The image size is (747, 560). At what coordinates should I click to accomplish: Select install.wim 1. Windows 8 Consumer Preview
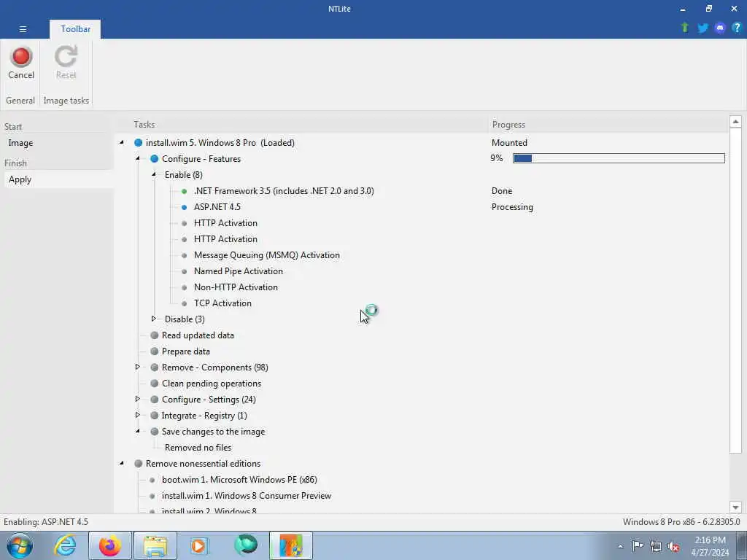[247, 496]
